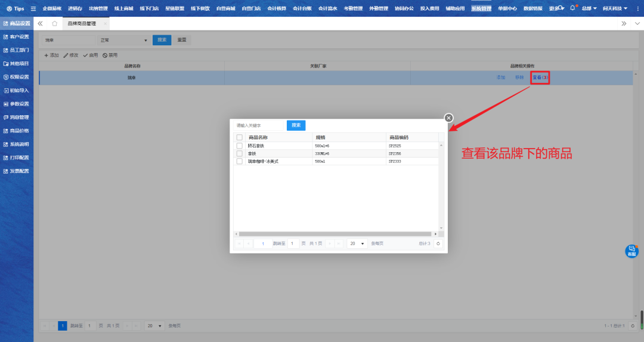Image resolution: width=644 pixels, height=342 pixels.
Task: Toggle the hamburger menu beside Tips
Action: pos(33,9)
